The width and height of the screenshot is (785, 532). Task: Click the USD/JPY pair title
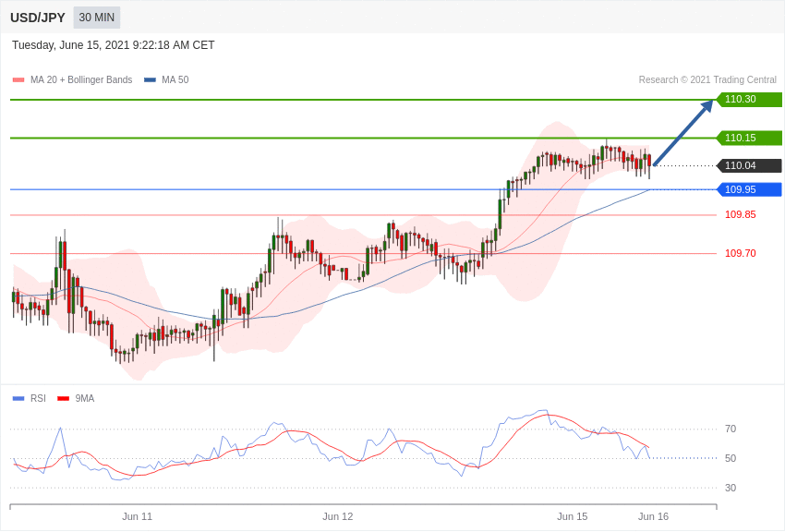[x=38, y=18]
